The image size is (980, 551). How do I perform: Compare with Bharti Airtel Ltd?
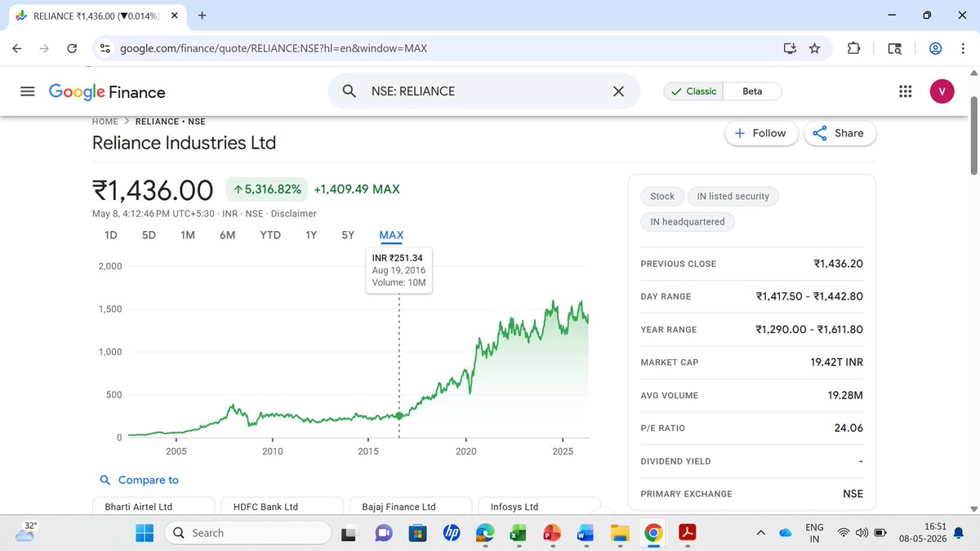pyautogui.click(x=154, y=506)
